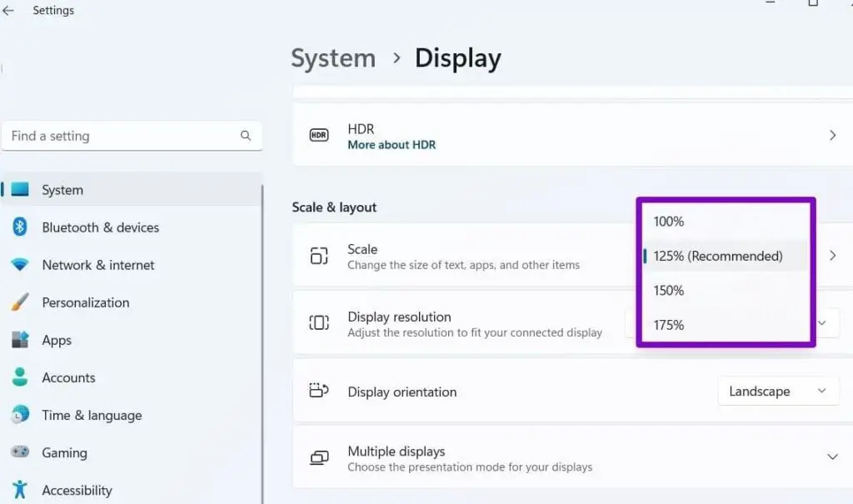Open the More about HDR link
This screenshot has width=853, height=504.
[392, 144]
